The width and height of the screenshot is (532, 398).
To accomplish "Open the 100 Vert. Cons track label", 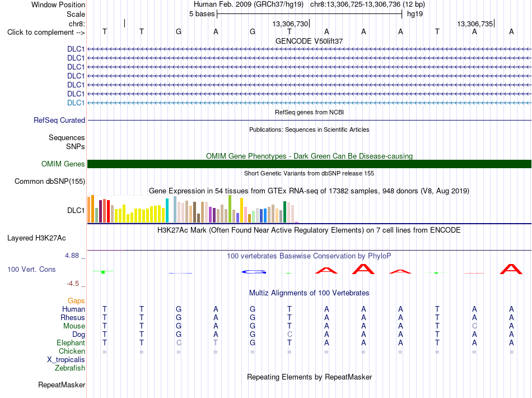I will point(31,269).
